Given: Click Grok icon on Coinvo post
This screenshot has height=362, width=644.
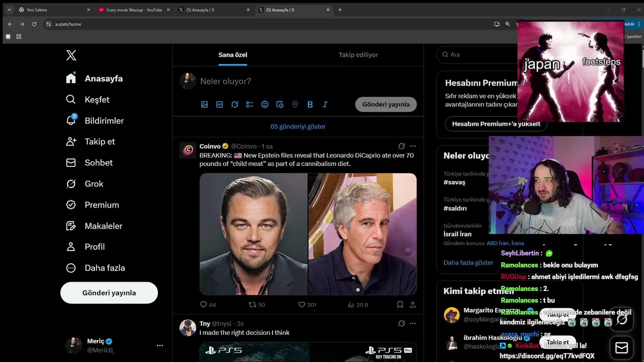Looking at the screenshot, I should click(401, 146).
